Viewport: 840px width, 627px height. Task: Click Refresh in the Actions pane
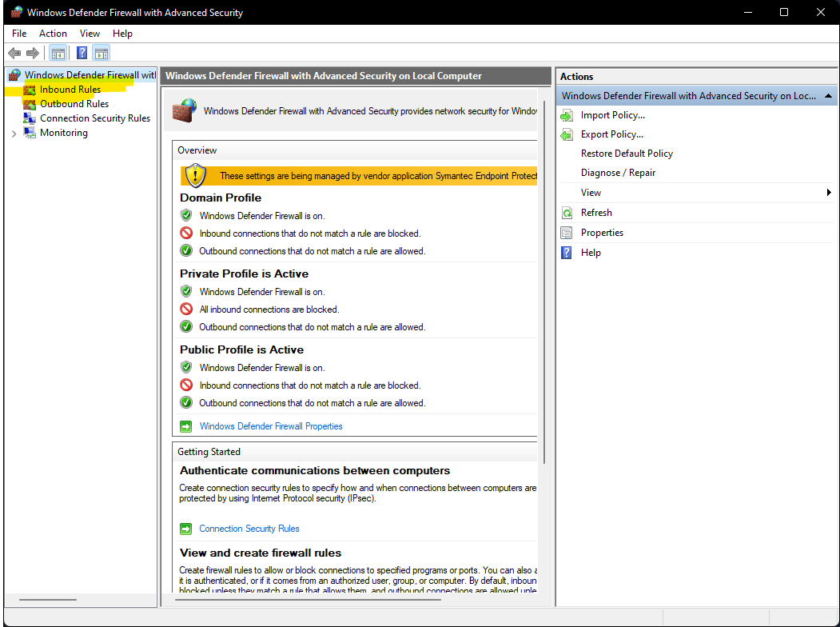(x=596, y=213)
